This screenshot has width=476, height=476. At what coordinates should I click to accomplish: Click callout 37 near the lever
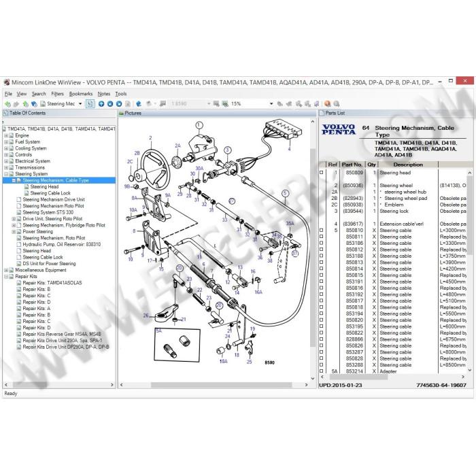click(x=294, y=254)
